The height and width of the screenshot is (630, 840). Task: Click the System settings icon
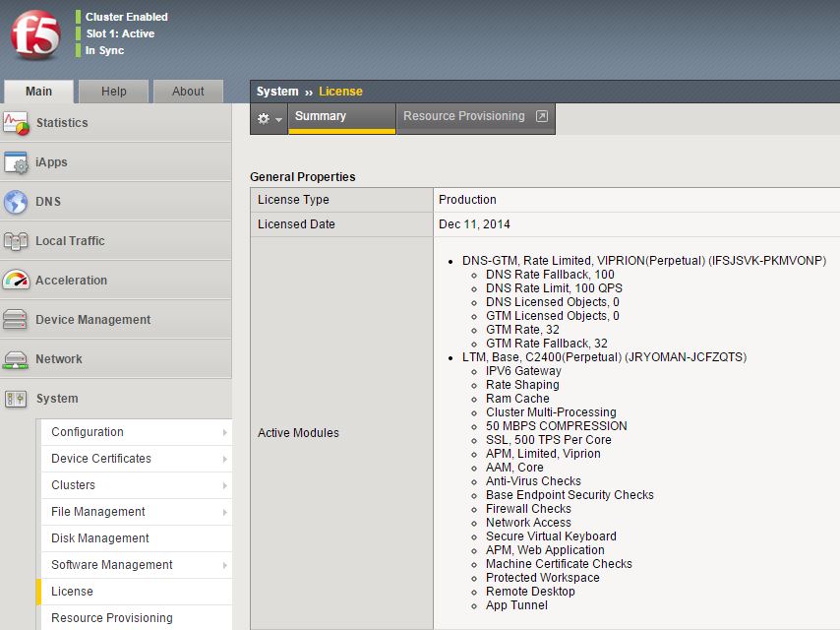point(17,399)
